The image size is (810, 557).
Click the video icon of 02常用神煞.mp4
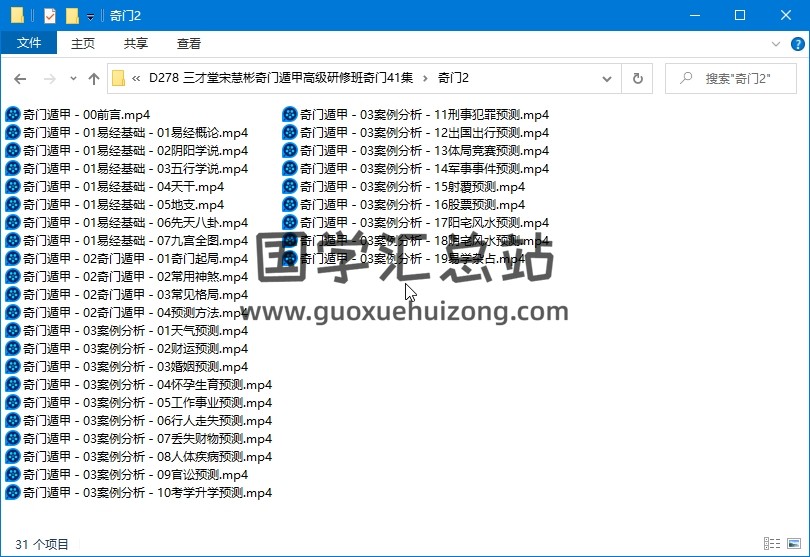click(x=12, y=276)
